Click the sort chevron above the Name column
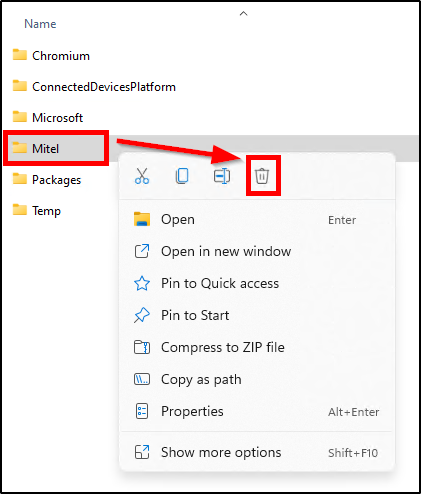The height and width of the screenshot is (494, 421). (244, 14)
